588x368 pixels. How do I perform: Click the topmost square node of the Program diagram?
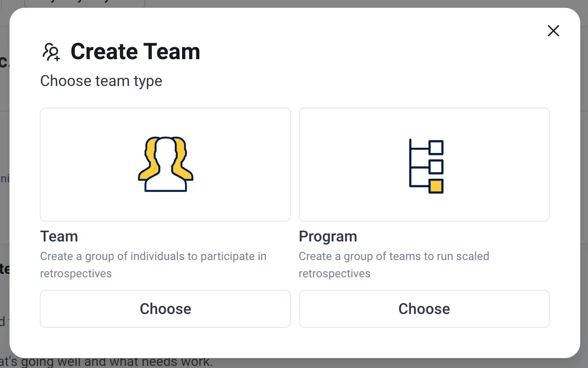point(436,147)
